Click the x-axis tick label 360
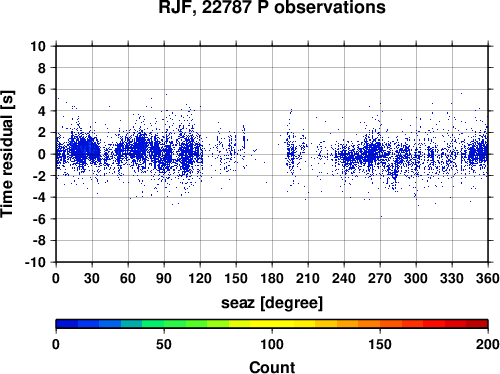 tap(488, 278)
